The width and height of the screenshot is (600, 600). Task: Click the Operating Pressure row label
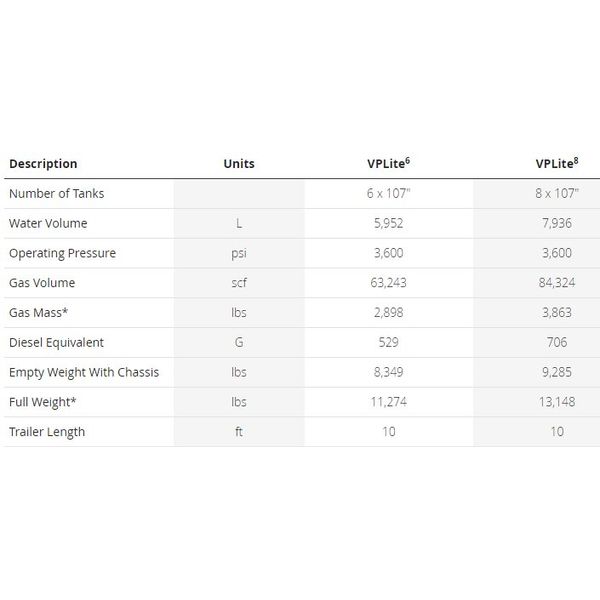point(62,253)
